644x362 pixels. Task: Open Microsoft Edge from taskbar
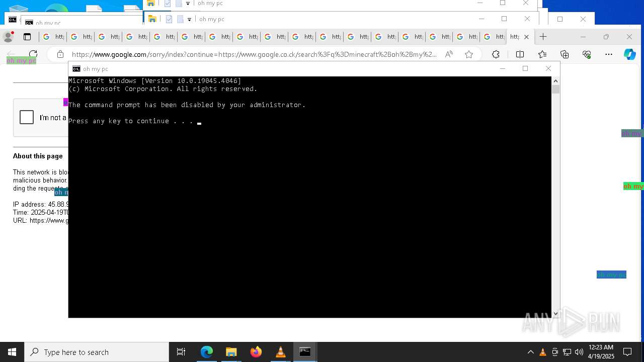click(x=207, y=352)
